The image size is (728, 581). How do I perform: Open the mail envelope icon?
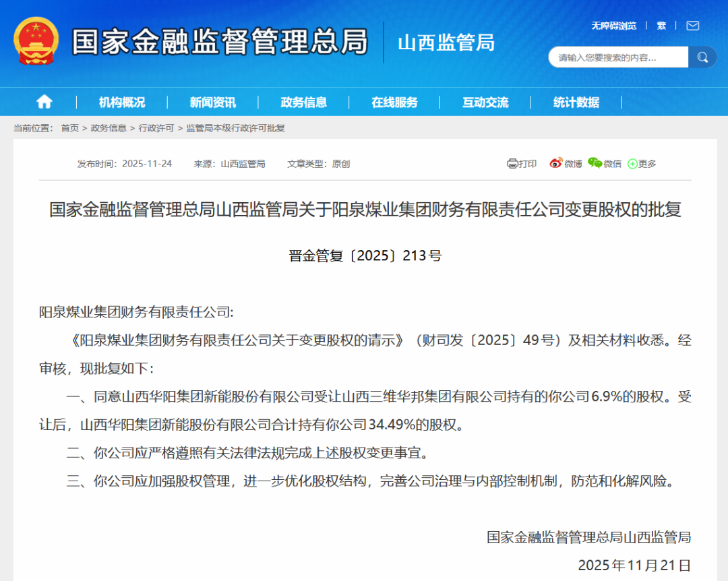[x=693, y=26]
